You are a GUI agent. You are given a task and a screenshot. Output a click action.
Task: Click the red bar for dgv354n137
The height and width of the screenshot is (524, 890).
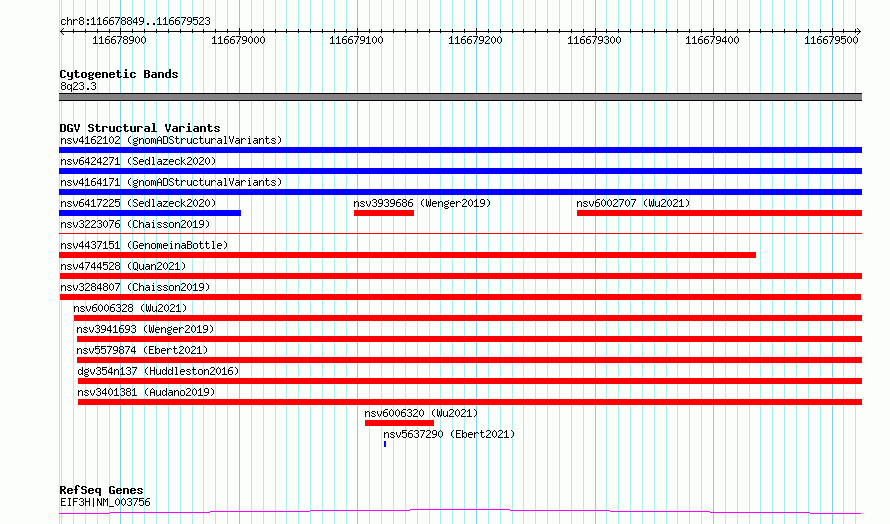(x=470, y=381)
